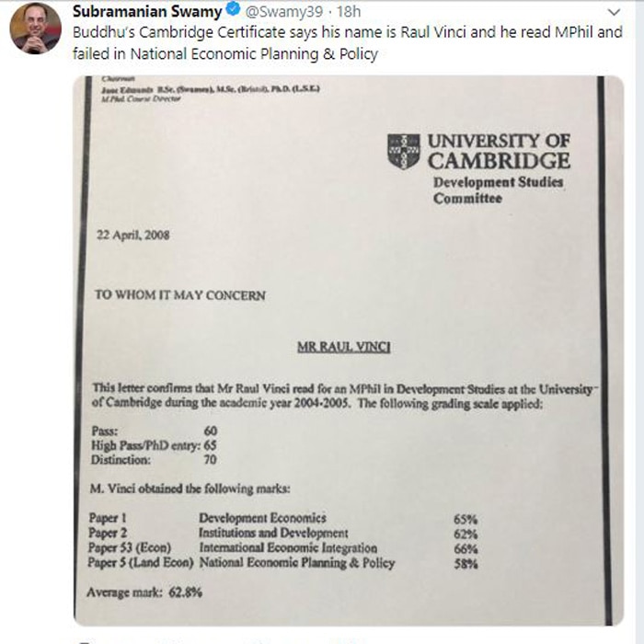644x644 pixels.
Task: Expand the tweet options chevron
Action: coord(614,12)
